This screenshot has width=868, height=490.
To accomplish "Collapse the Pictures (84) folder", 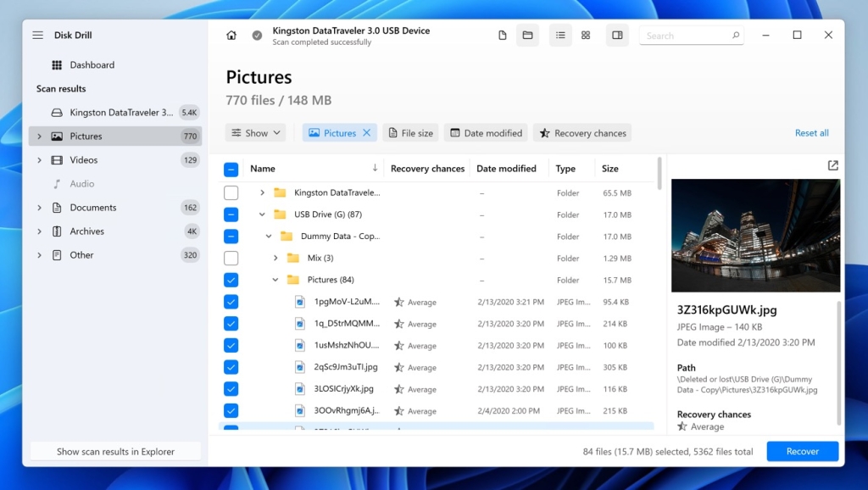I will (275, 279).
